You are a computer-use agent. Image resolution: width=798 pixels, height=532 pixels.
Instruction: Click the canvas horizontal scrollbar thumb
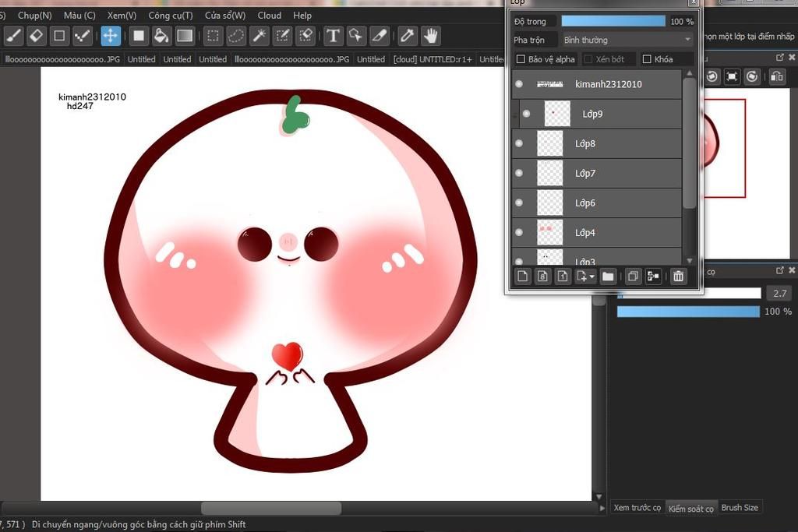(270, 508)
